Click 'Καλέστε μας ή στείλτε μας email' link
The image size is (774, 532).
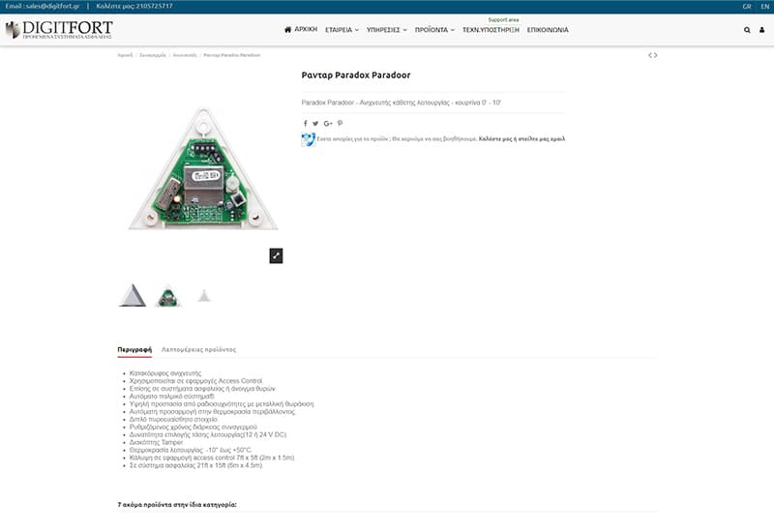(521, 139)
